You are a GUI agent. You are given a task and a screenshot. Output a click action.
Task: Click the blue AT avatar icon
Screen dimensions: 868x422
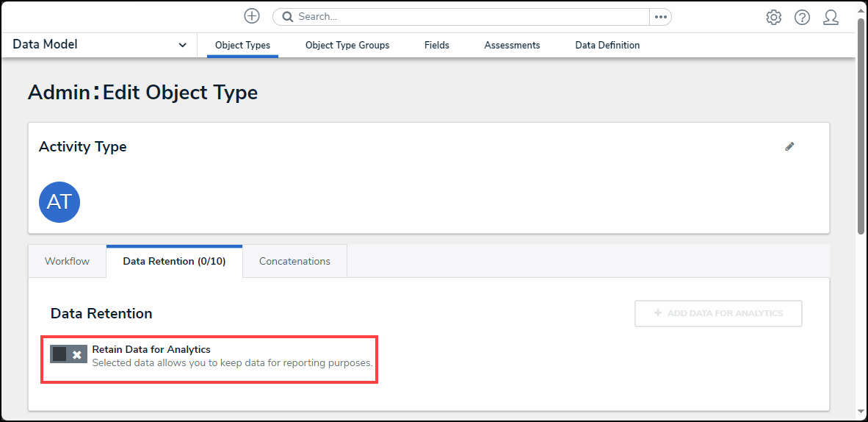pos(59,202)
